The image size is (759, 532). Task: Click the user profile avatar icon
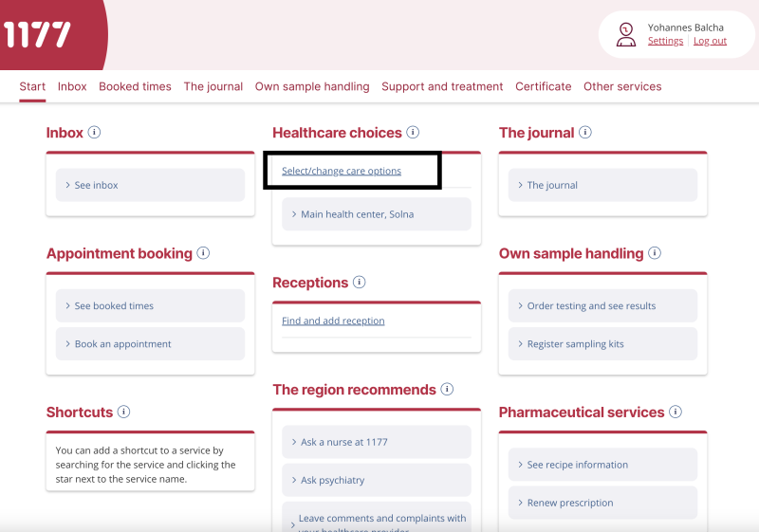coord(626,35)
